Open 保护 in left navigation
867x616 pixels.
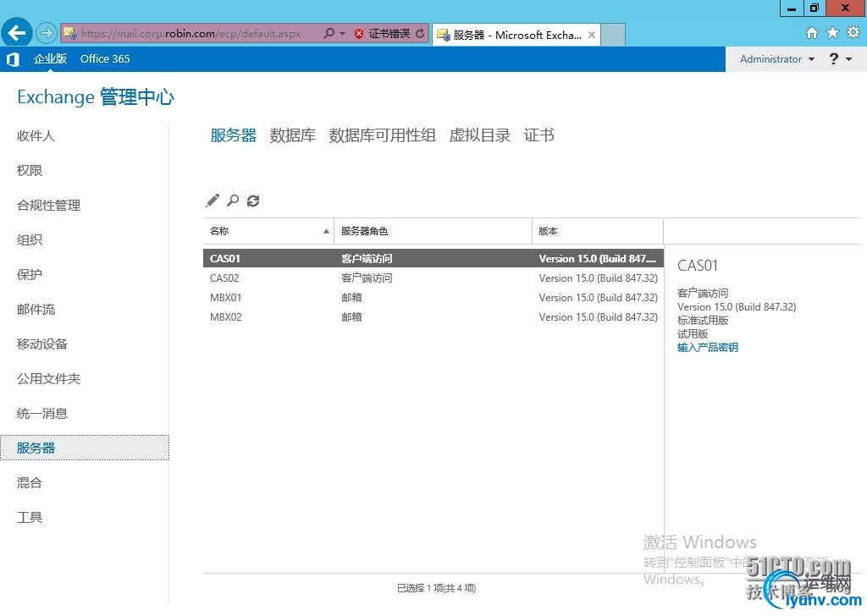(x=30, y=274)
